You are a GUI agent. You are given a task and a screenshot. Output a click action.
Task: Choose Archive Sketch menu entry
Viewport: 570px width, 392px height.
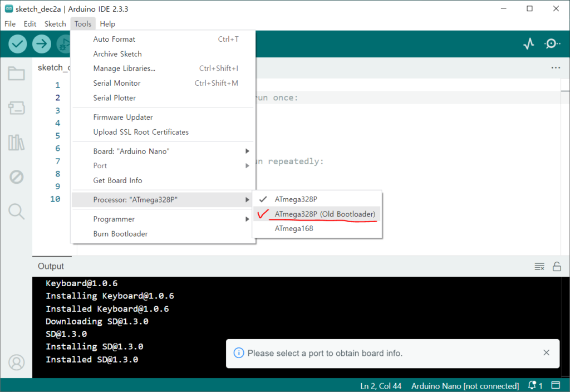coord(163,54)
